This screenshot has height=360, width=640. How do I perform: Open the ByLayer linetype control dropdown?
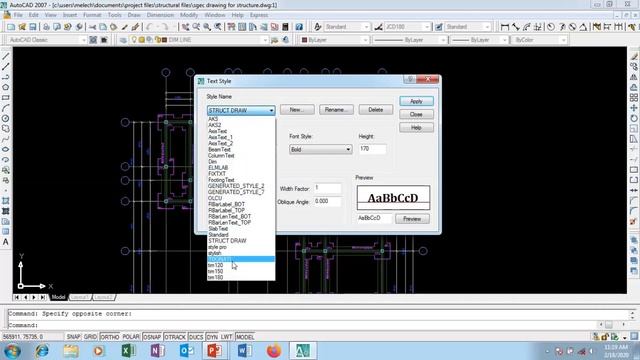pos(443,40)
